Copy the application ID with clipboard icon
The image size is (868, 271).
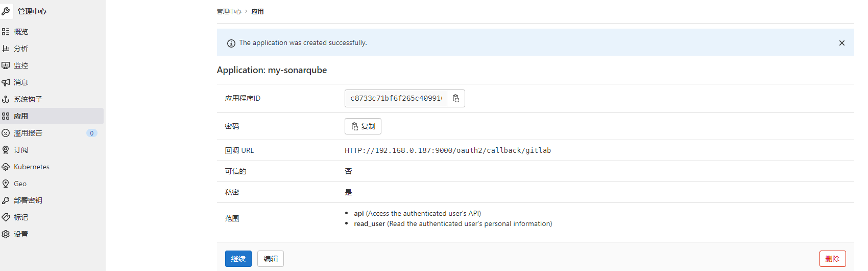456,98
